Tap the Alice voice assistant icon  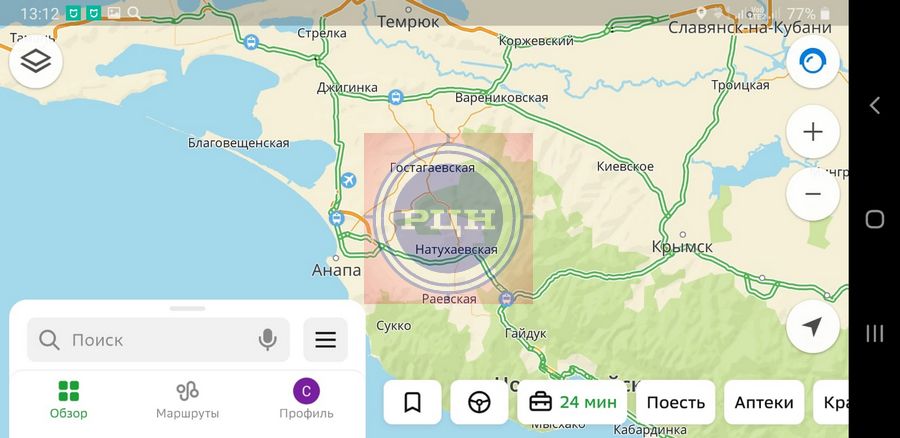[x=813, y=61]
